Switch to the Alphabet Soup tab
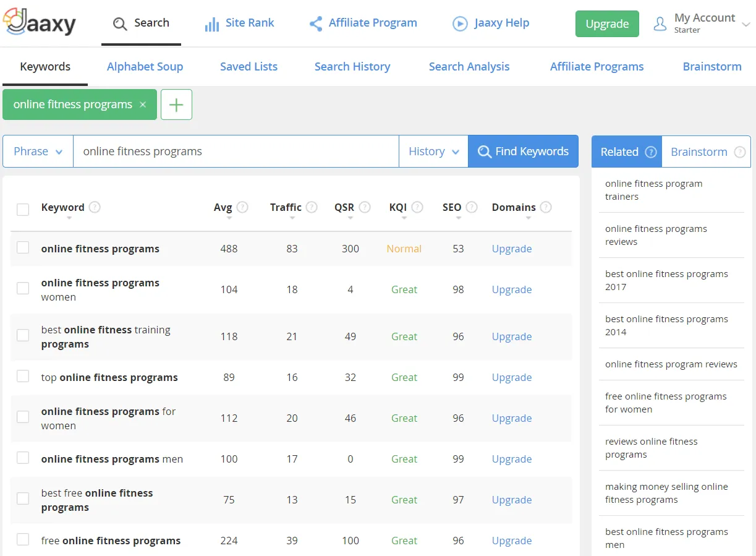The width and height of the screenshot is (756, 556). tap(145, 67)
